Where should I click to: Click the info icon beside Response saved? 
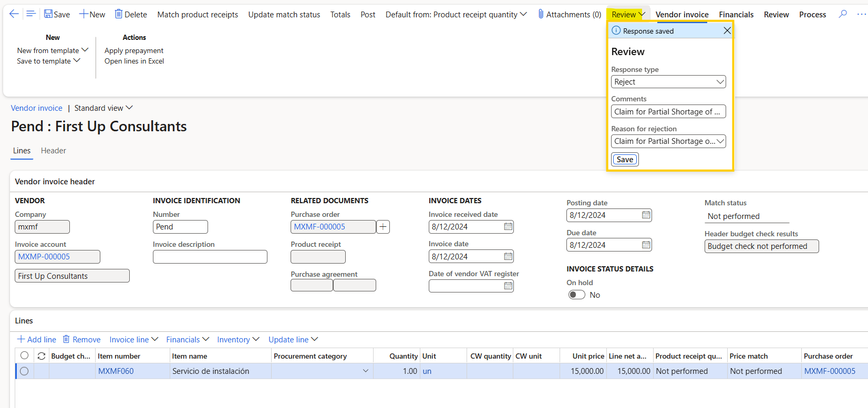616,30
